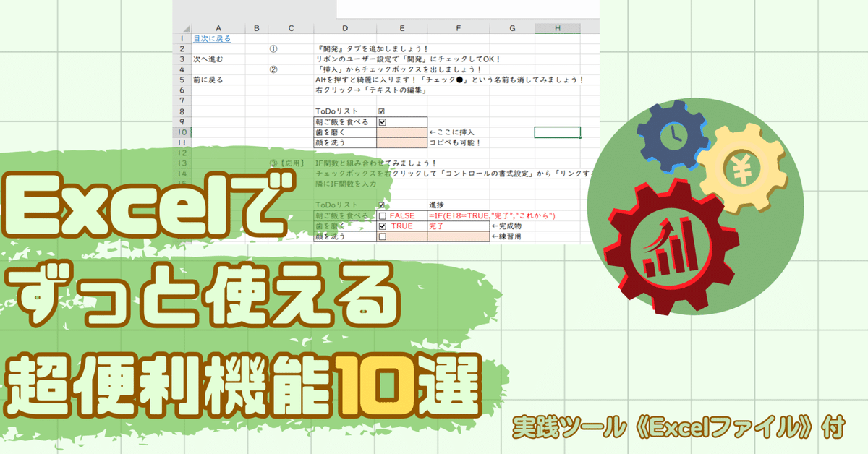Select column C header

[291, 27]
